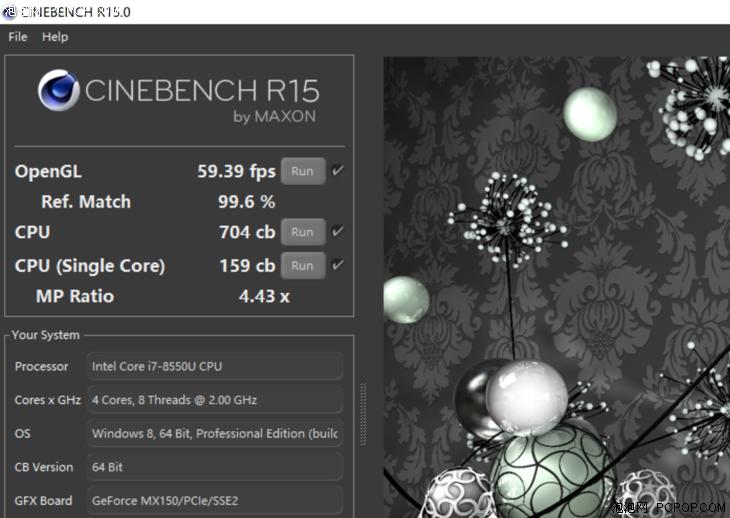The height and width of the screenshot is (518, 730).
Task: Open the Help menu
Action: point(55,36)
